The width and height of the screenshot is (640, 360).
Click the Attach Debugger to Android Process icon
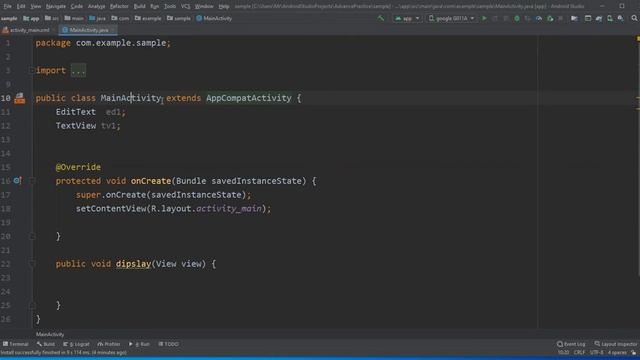550,18
